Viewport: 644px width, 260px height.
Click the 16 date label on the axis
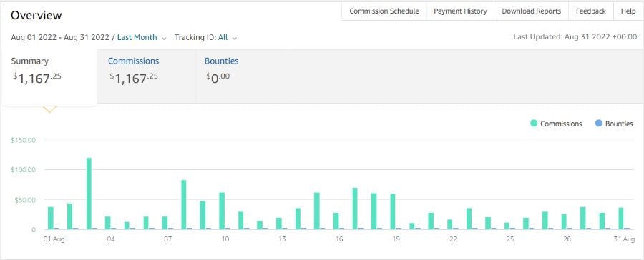tap(339, 239)
